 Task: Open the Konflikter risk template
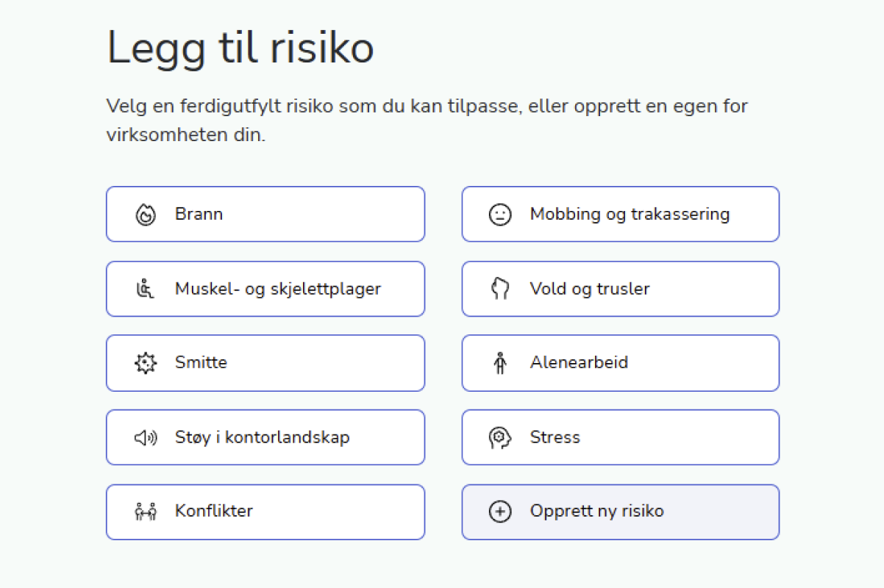265,512
